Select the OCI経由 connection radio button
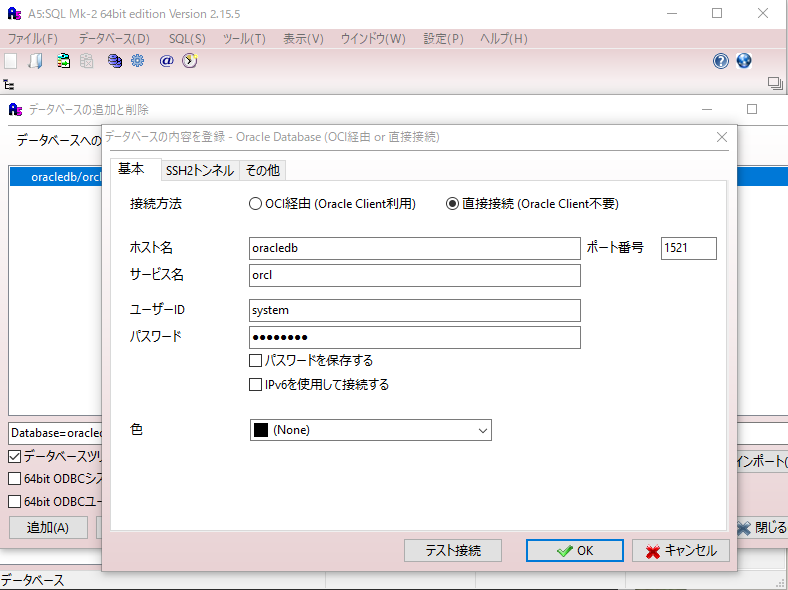788x590 pixels. [x=255, y=204]
